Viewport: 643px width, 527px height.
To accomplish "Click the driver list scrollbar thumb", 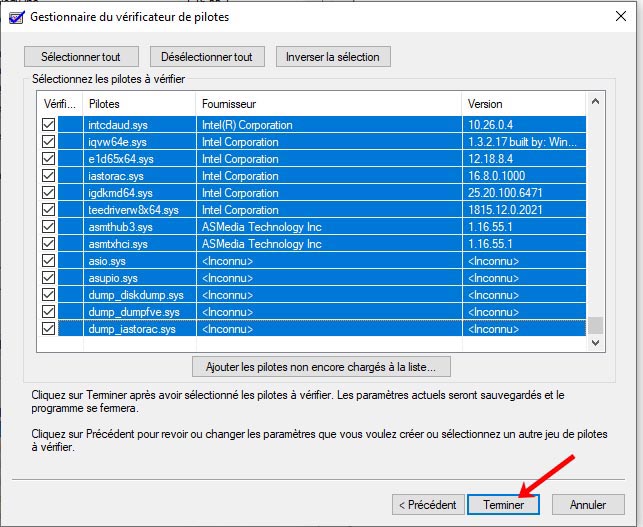I will click(x=595, y=326).
